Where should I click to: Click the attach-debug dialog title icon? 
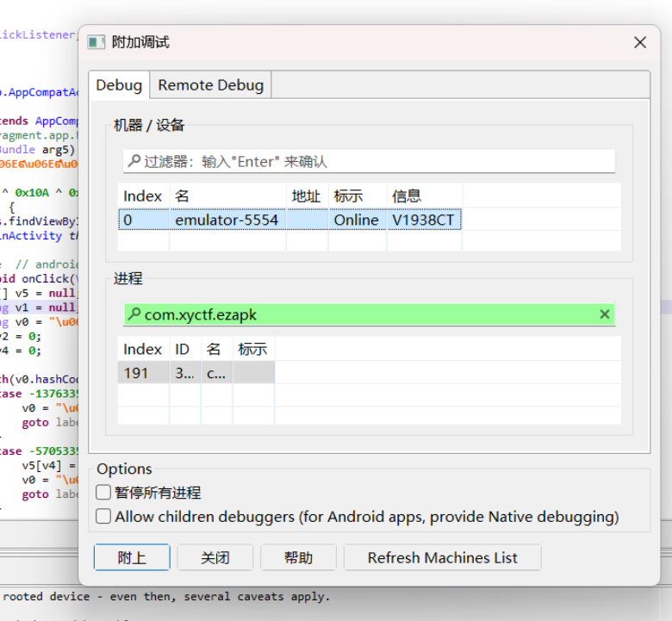point(96,42)
